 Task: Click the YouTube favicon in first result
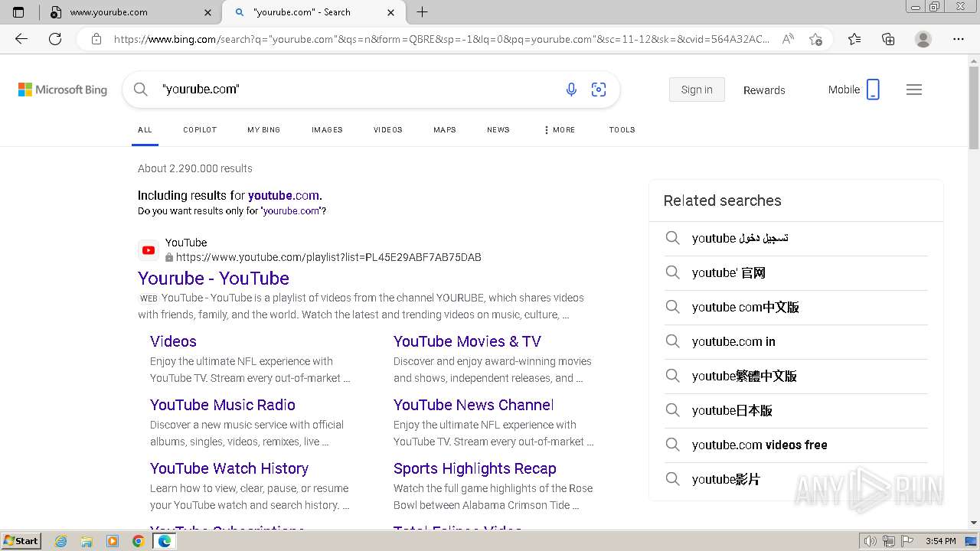[149, 250]
